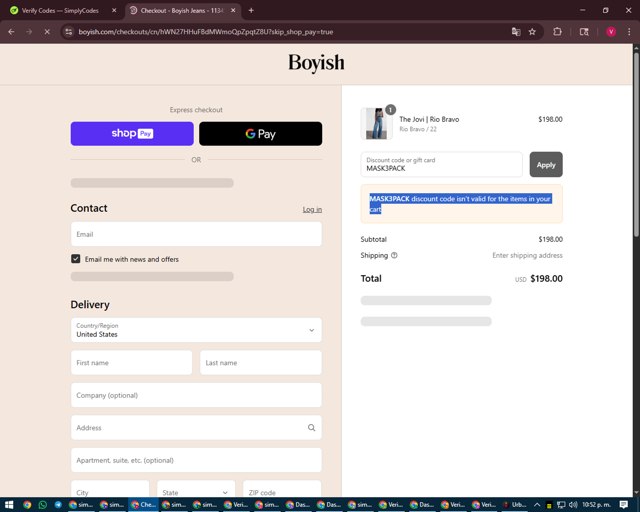Open the Windows Start menu

pos(9,505)
